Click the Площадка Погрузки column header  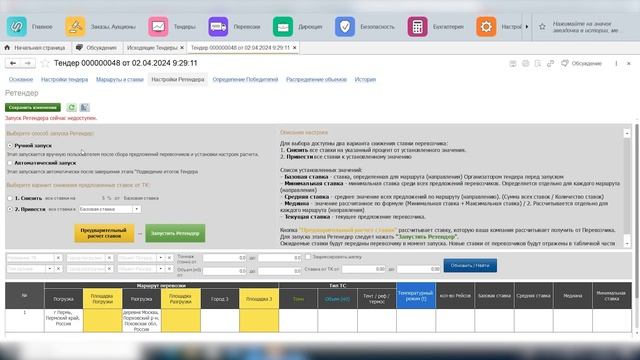(x=102, y=299)
